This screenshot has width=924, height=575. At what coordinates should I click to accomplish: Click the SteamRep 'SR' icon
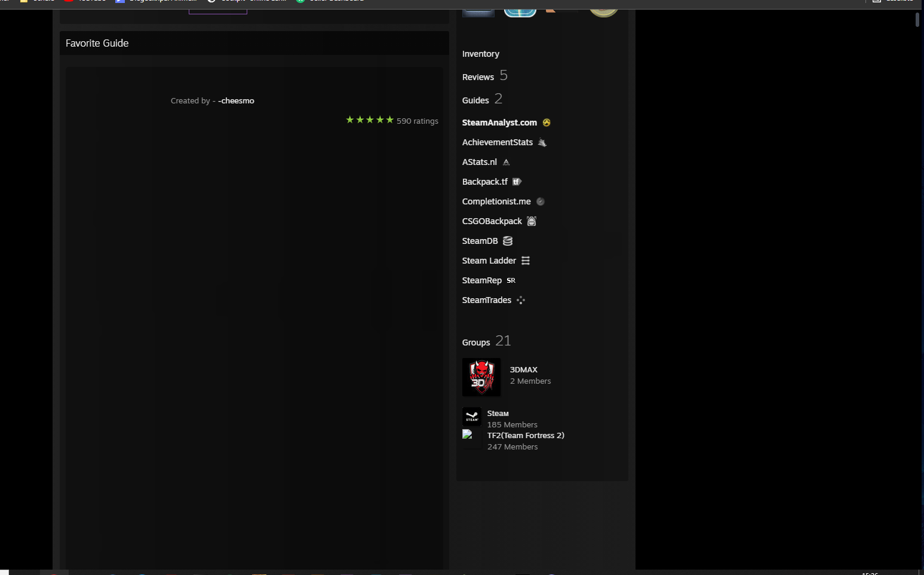pyautogui.click(x=511, y=280)
